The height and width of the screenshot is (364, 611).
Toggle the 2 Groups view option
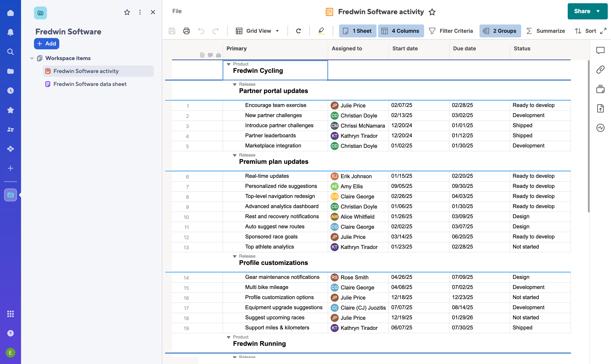(x=500, y=31)
